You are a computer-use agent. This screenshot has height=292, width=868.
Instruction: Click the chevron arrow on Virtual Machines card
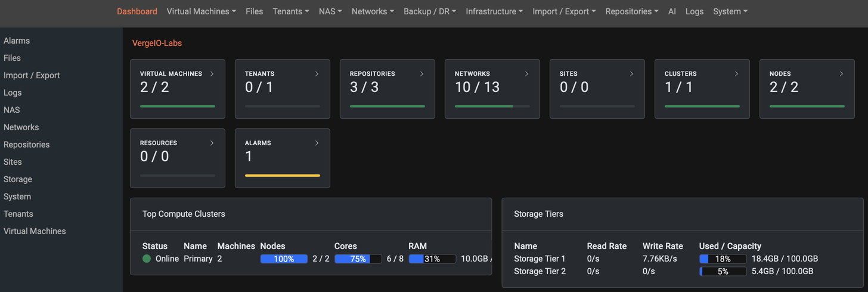(212, 74)
